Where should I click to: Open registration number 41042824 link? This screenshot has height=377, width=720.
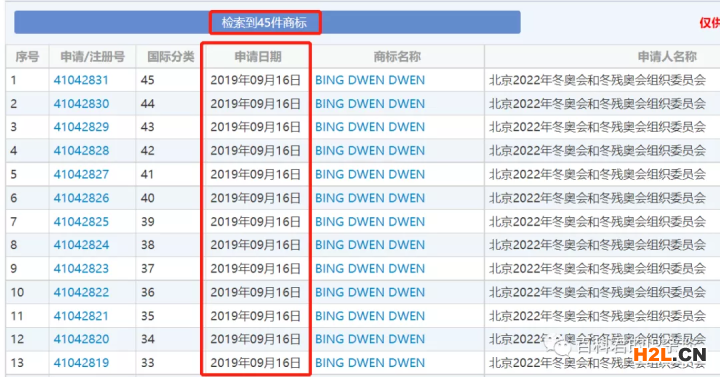coord(81,245)
